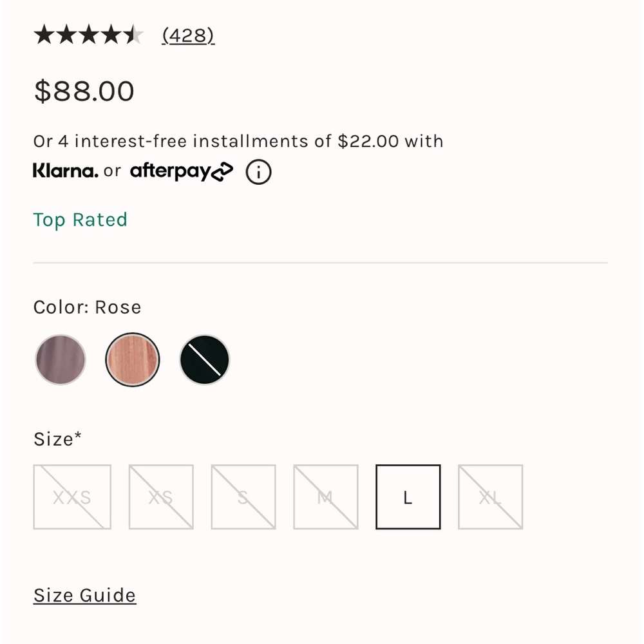Click the Size* required label

click(57, 439)
